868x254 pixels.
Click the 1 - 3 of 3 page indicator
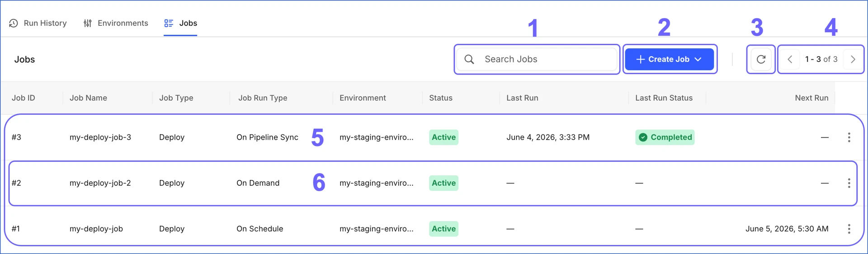click(821, 59)
